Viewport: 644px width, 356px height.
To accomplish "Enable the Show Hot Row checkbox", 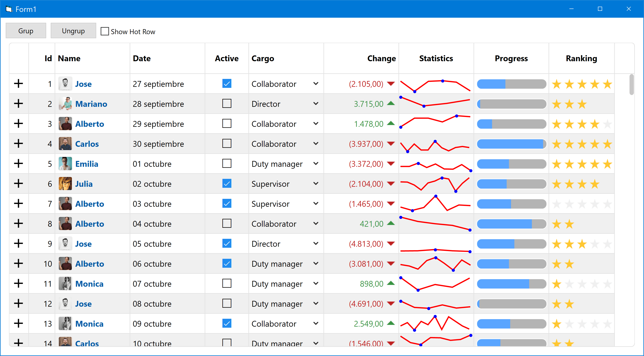I will (105, 31).
